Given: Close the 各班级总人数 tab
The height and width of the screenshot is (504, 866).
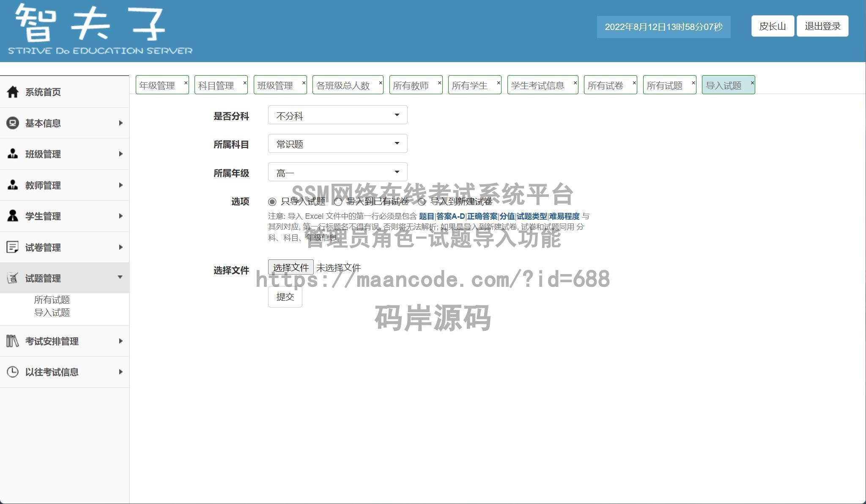Looking at the screenshot, I should 381,83.
